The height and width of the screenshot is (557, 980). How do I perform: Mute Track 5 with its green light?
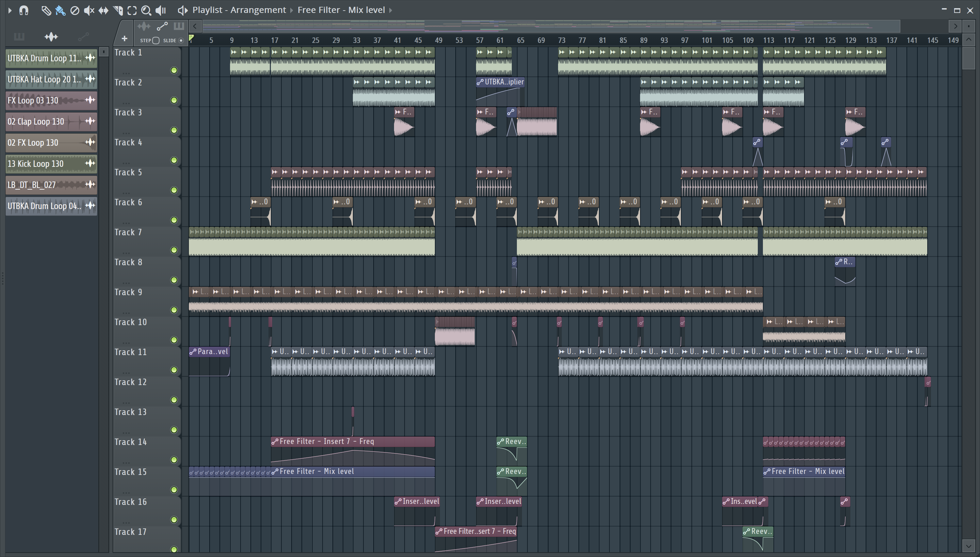174,190
